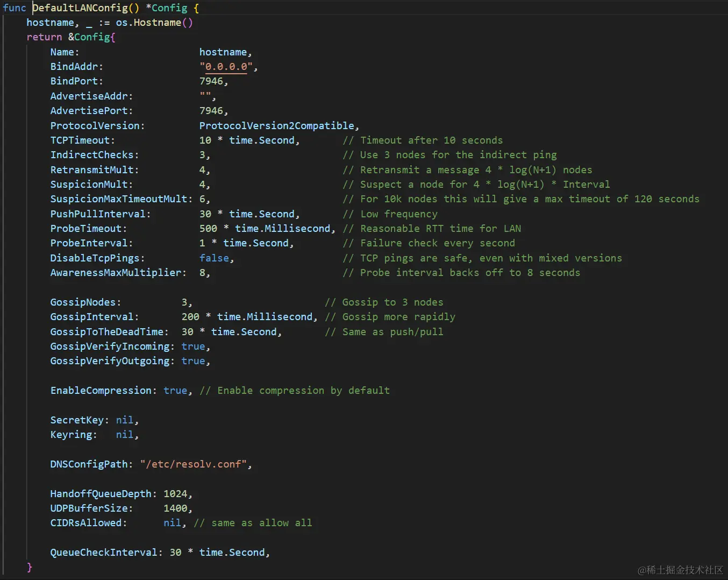Image resolution: width=728 pixels, height=580 pixels.
Task: Click the Name field
Action: (62, 52)
